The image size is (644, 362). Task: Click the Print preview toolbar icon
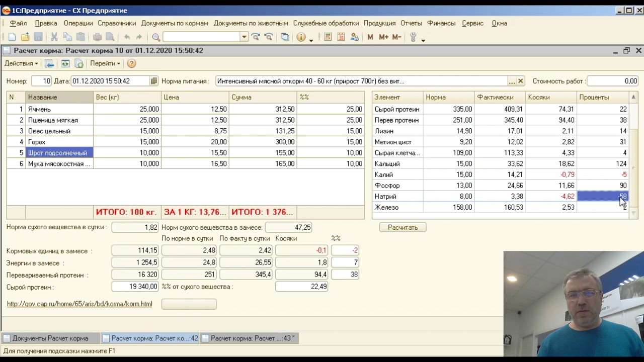pos(110,37)
